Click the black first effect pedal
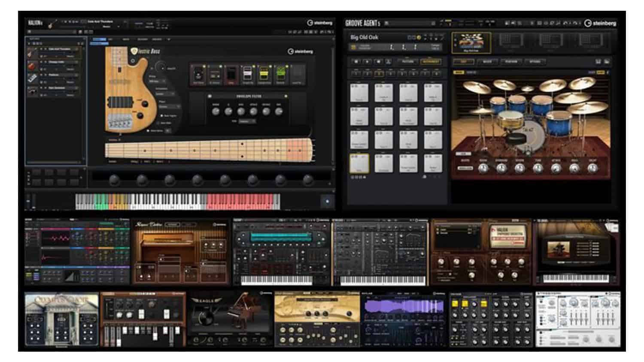Image resolution: width=644 pixels, height=362 pixels. pos(198,75)
